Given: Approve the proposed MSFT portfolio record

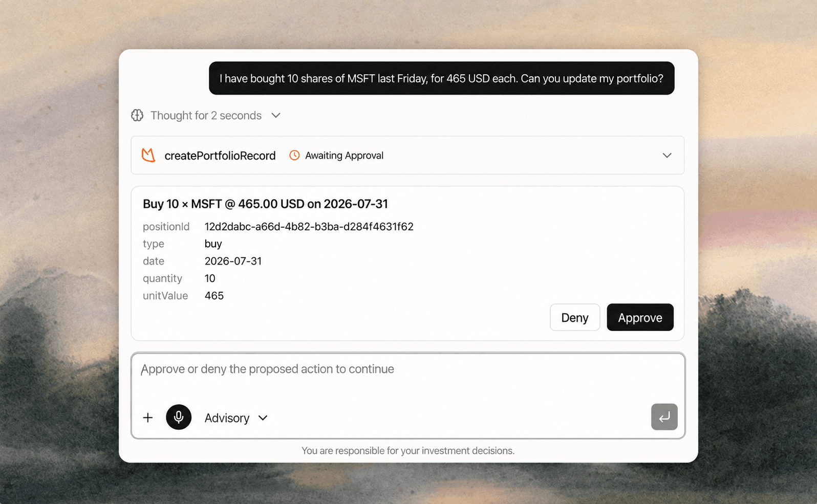Looking at the screenshot, I should point(640,317).
